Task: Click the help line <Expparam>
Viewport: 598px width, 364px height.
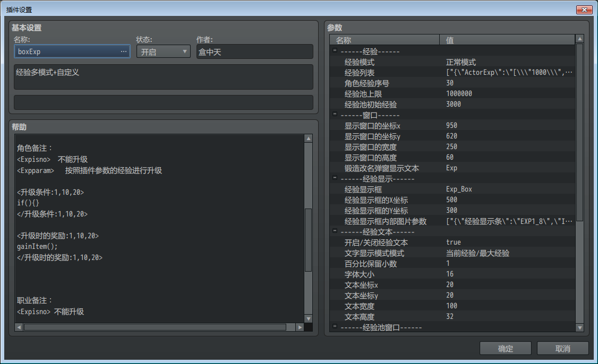Action: (36, 170)
